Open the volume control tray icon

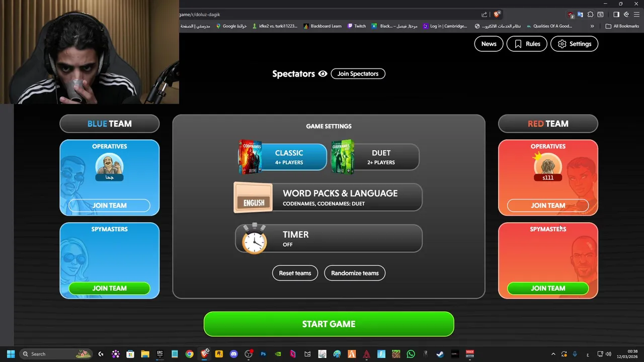pos(609,354)
